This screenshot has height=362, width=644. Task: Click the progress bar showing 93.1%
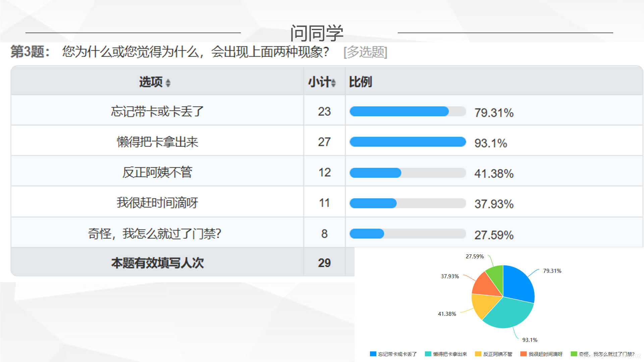(x=407, y=142)
